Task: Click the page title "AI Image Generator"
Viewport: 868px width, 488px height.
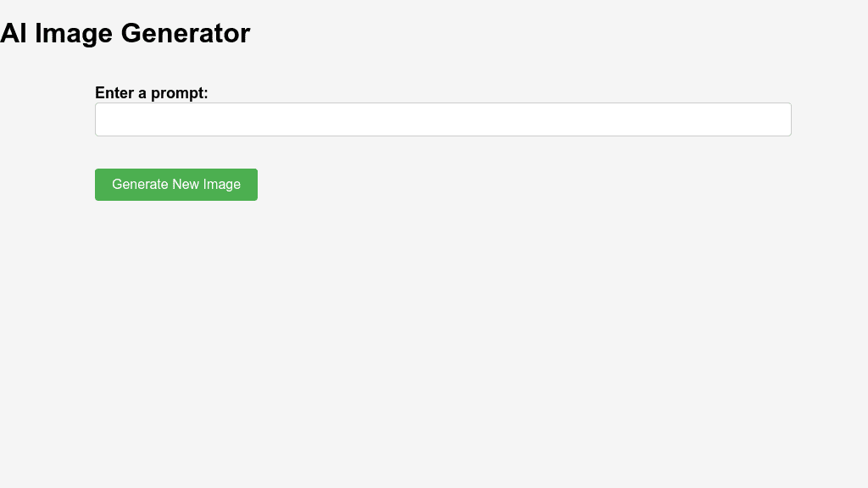Action: point(125,33)
